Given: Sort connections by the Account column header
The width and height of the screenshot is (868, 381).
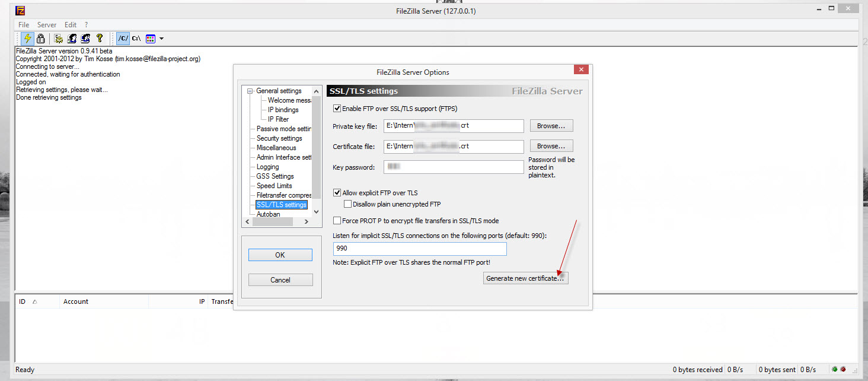Looking at the screenshot, I should pyautogui.click(x=104, y=301).
